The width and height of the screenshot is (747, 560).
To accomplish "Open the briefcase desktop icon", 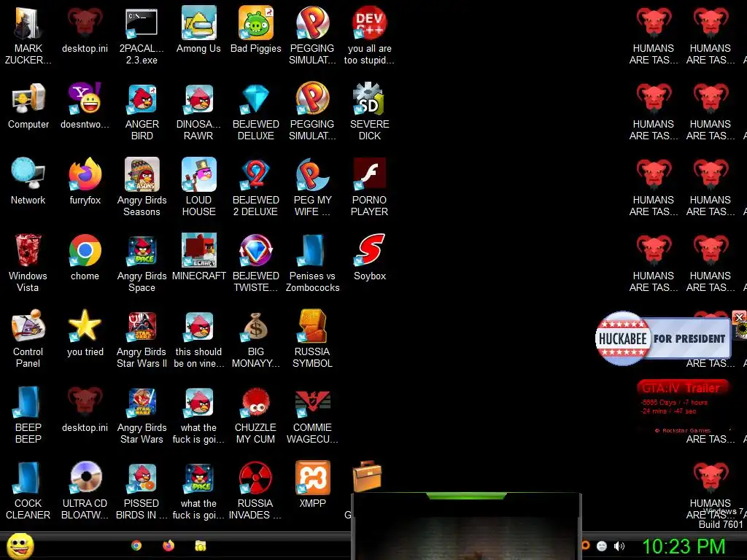I will pyautogui.click(x=367, y=476).
